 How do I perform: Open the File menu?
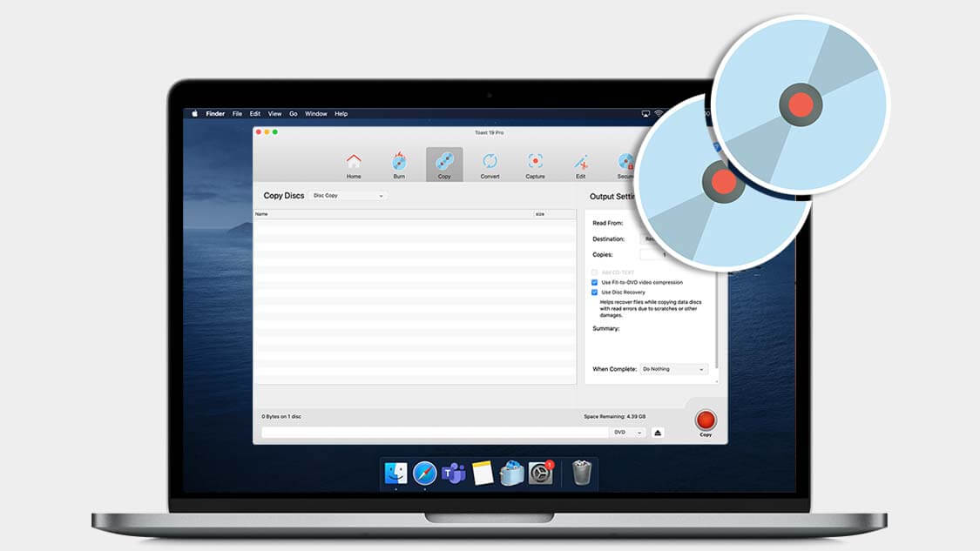(237, 114)
